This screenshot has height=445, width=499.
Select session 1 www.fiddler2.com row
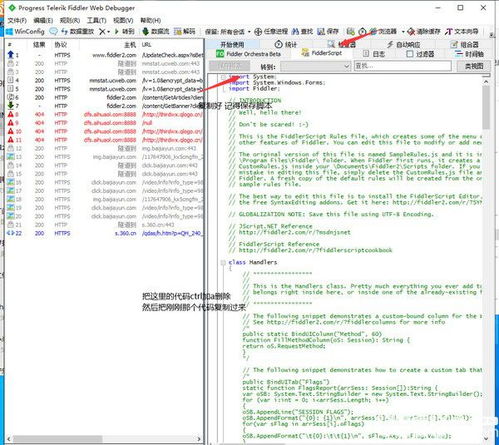[104, 55]
